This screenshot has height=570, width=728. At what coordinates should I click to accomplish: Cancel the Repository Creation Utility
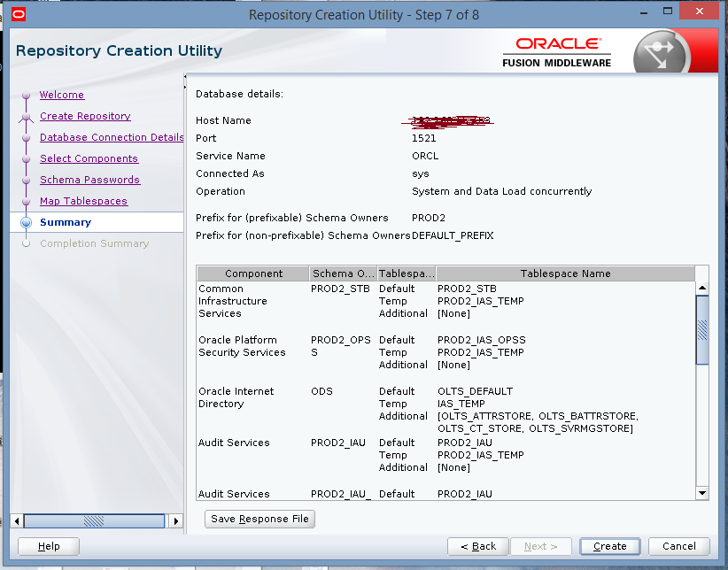pos(679,546)
